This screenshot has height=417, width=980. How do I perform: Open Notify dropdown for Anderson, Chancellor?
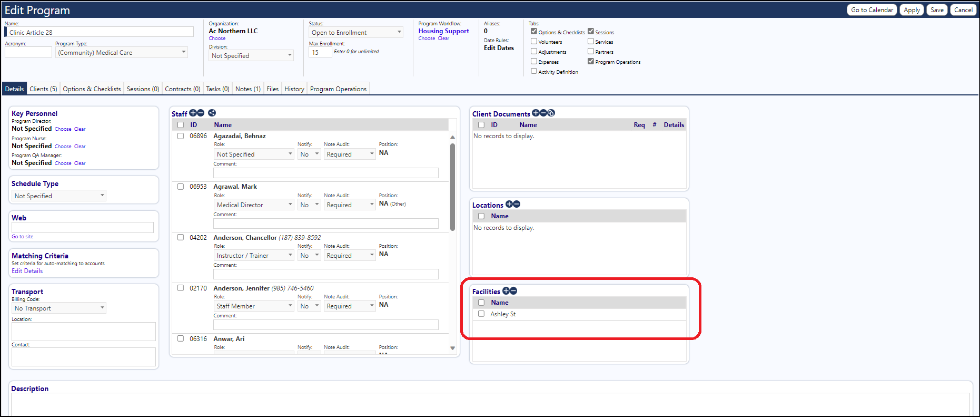(x=309, y=255)
